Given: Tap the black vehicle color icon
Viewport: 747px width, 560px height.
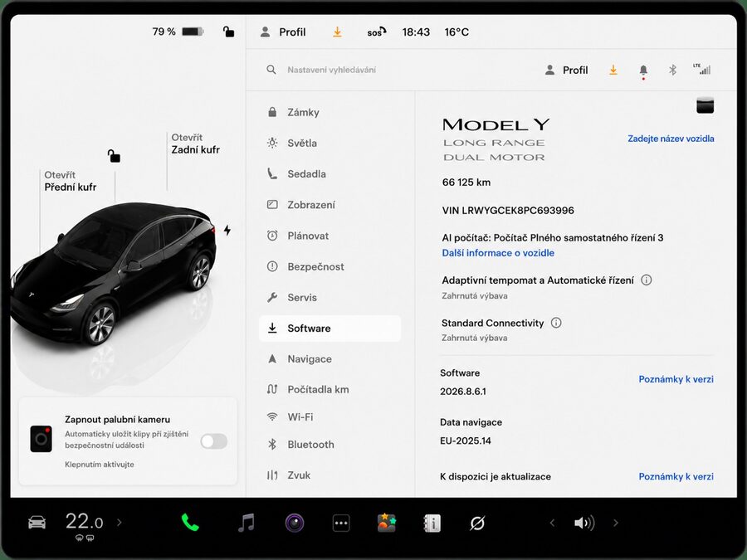Looking at the screenshot, I should [705, 105].
